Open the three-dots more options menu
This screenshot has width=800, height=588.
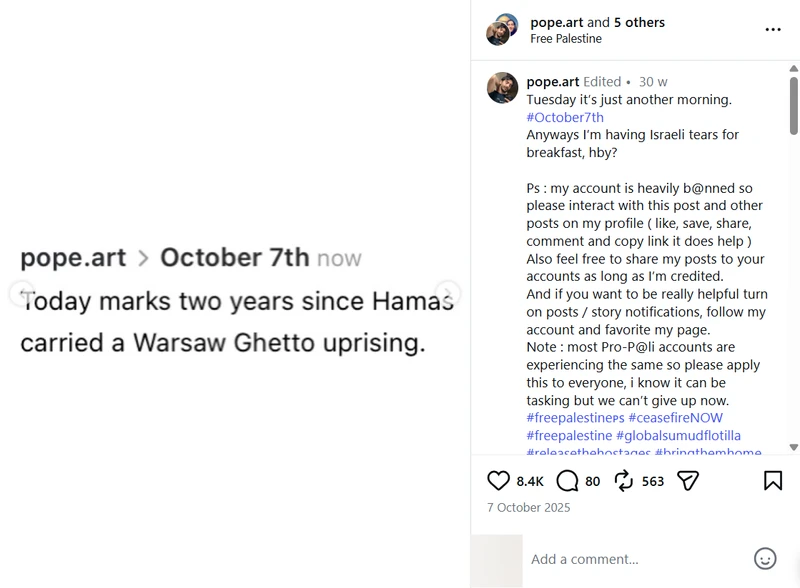(773, 30)
